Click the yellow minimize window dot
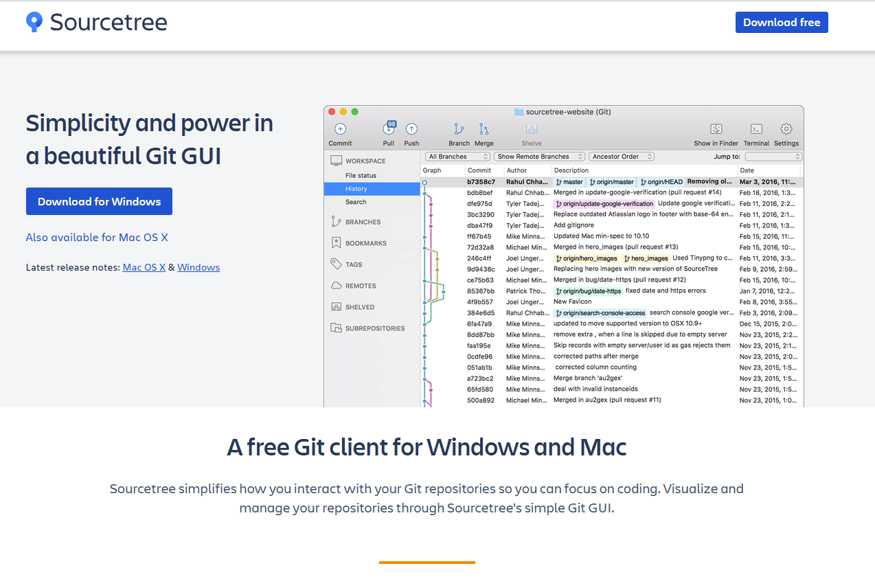 point(343,111)
